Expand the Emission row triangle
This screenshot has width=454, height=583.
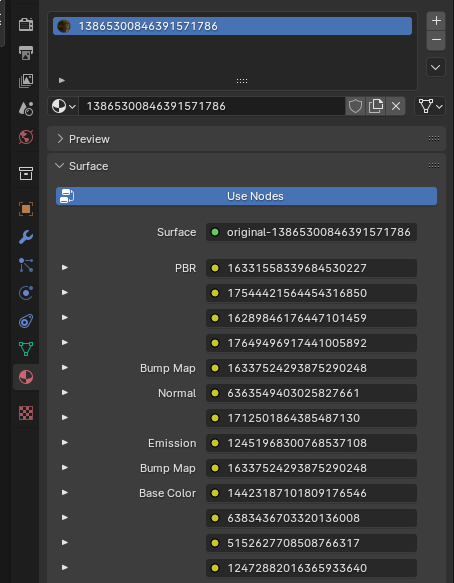(65, 442)
